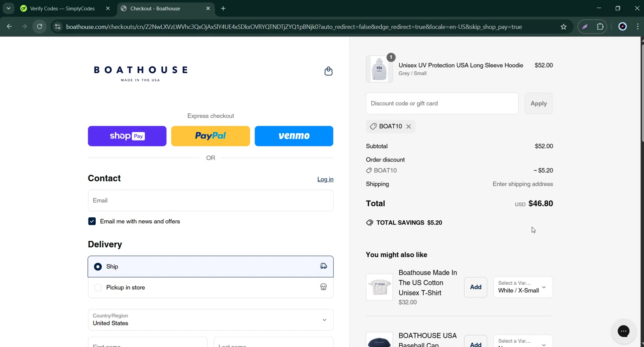Click the delivery truck icon in Ship row

[323, 266]
